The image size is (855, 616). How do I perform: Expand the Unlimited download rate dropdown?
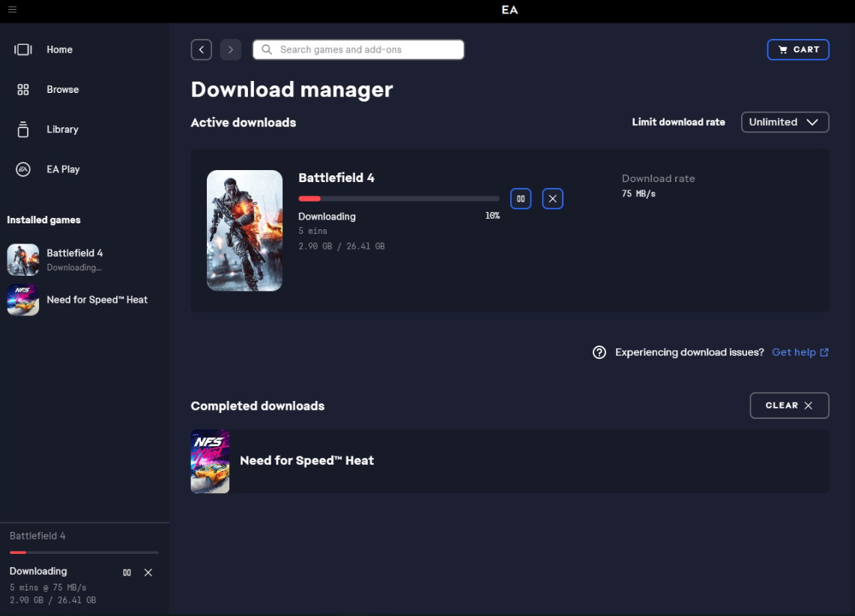tap(785, 122)
